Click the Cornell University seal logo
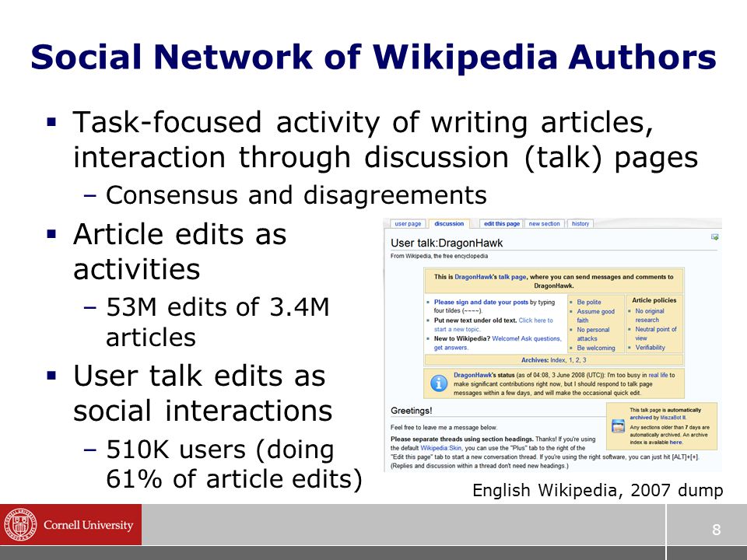Image resolution: width=747 pixels, height=560 pixels. (x=19, y=524)
